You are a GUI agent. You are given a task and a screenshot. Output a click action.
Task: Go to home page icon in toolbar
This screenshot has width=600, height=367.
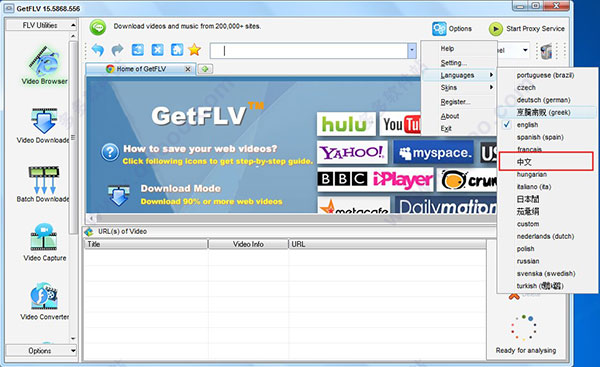[x=176, y=50]
